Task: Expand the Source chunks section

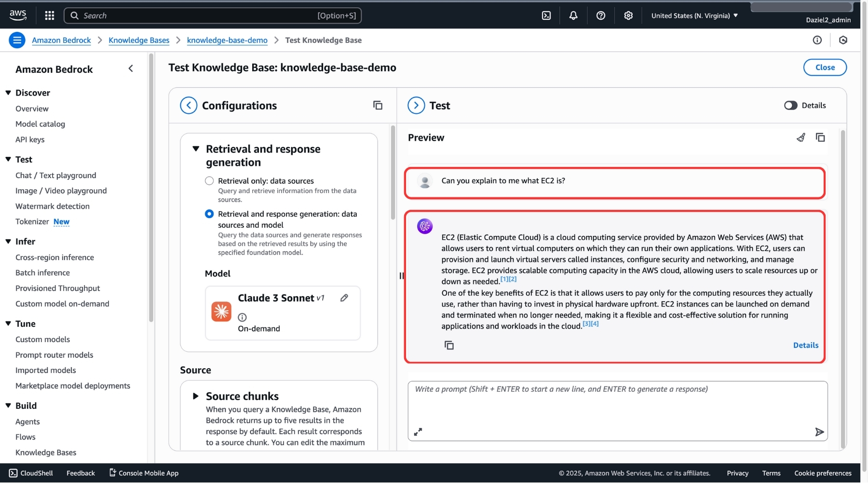Action: coord(196,396)
